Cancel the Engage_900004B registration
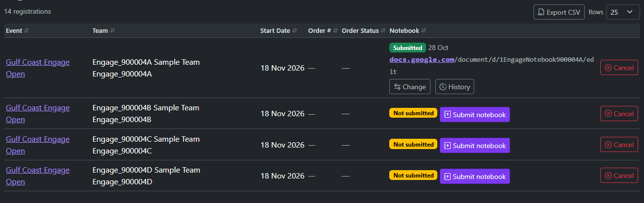 point(619,114)
